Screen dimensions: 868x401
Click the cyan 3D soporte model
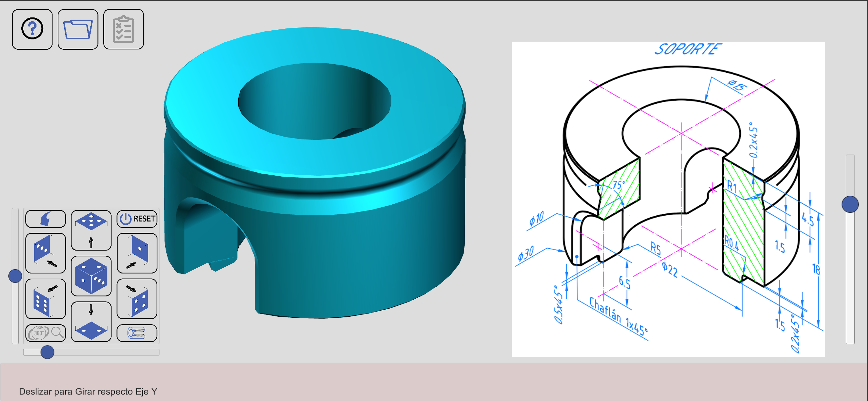tap(315, 172)
